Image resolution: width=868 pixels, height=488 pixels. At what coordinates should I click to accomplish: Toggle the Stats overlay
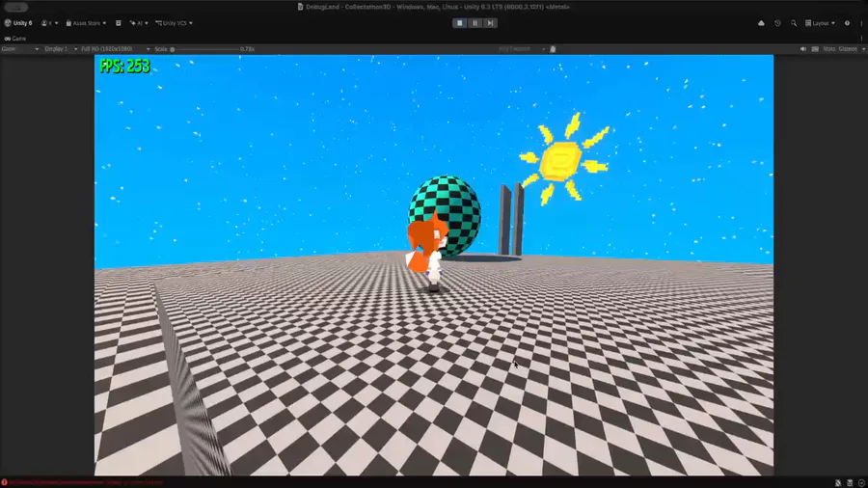(828, 49)
